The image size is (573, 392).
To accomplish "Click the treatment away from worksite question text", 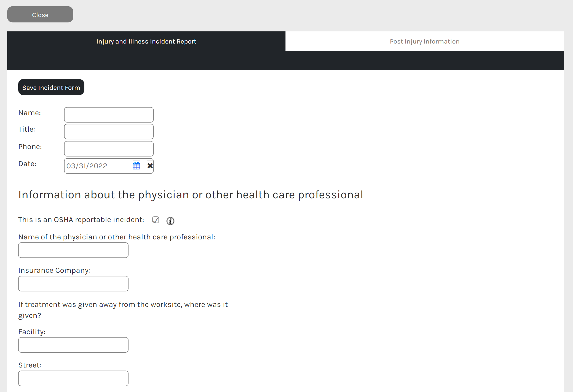I will tap(123, 310).
